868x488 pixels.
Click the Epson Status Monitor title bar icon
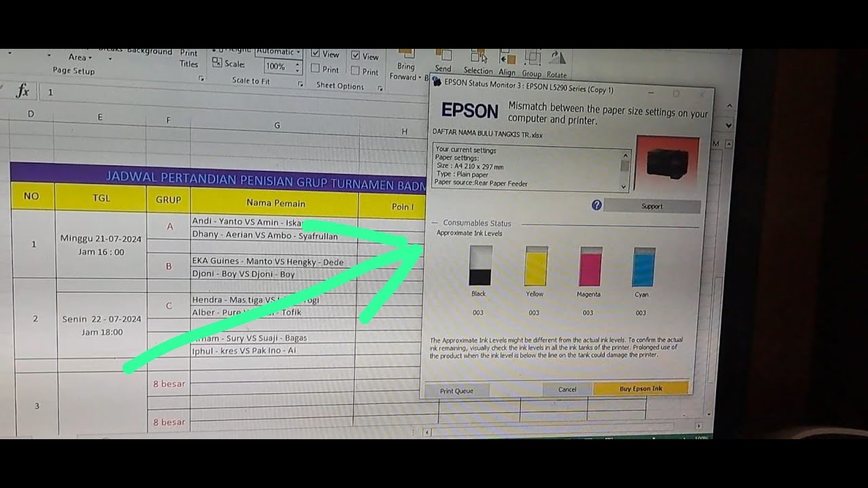[x=437, y=81]
